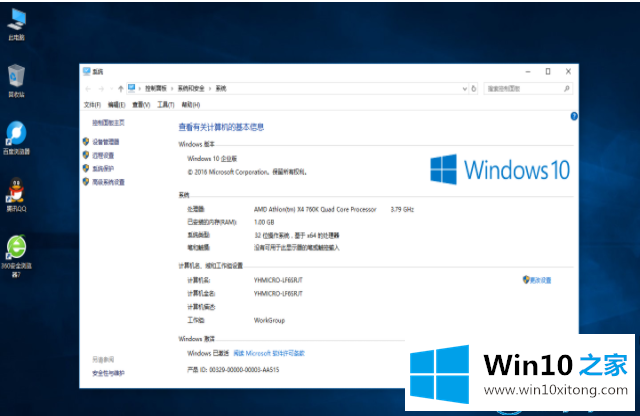Image resolution: width=640 pixels, height=416 pixels.
Task: Open 高级系统设置 link
Action: click(x=108, y=182)
